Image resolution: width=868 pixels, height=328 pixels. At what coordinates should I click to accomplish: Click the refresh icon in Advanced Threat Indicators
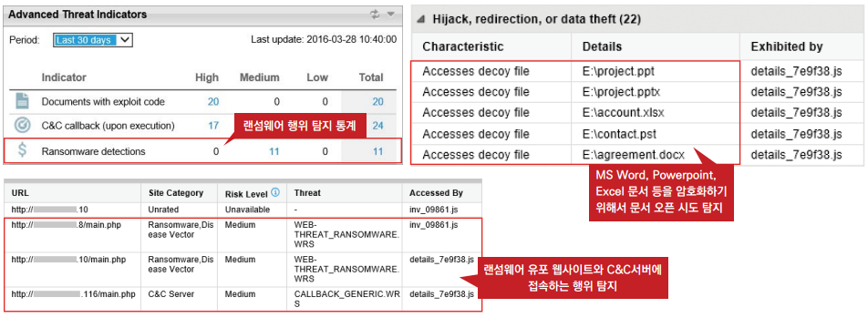click(376, 15)
